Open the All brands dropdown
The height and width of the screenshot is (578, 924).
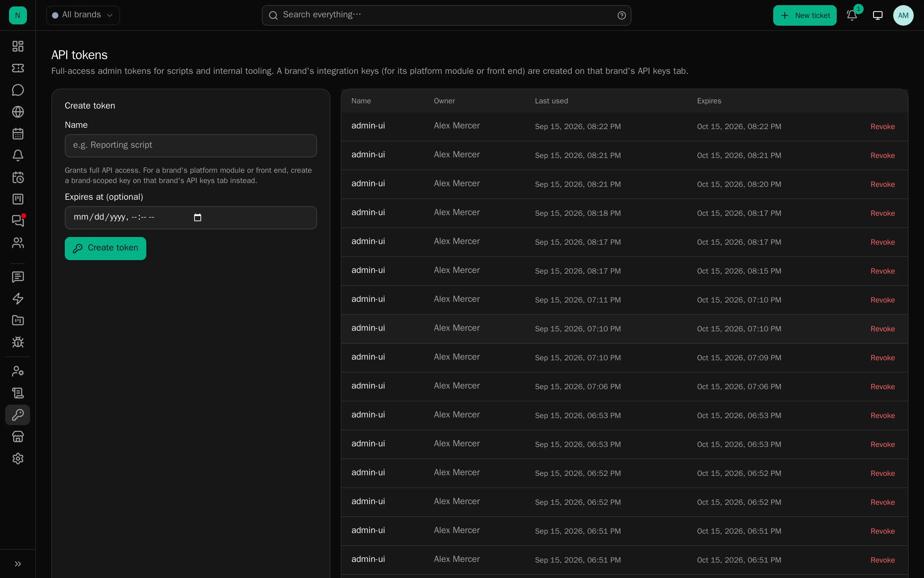pos(83,15)
